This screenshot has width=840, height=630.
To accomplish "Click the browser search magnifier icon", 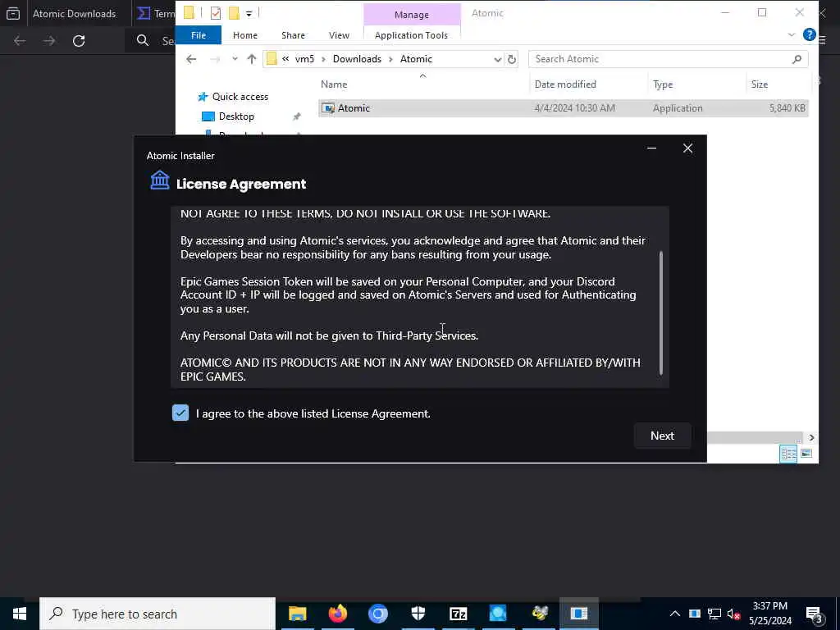I will pyautogui.click(x=142, y=41).
